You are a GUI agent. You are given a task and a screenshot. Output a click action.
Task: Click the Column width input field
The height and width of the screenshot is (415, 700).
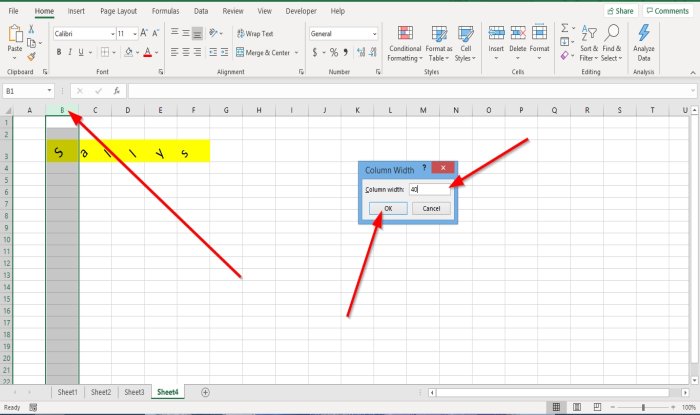coord(429,189)
